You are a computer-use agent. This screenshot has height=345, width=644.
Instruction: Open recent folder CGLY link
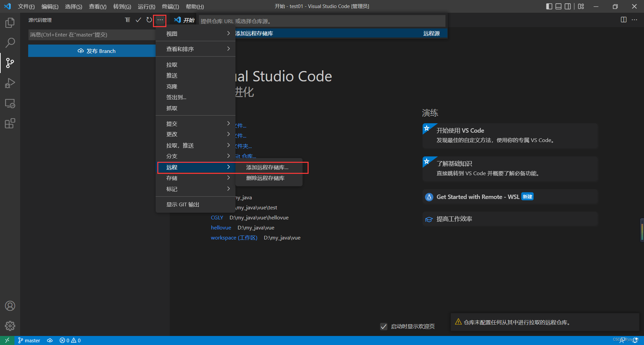pyautogui.click(x=217, y=218)
